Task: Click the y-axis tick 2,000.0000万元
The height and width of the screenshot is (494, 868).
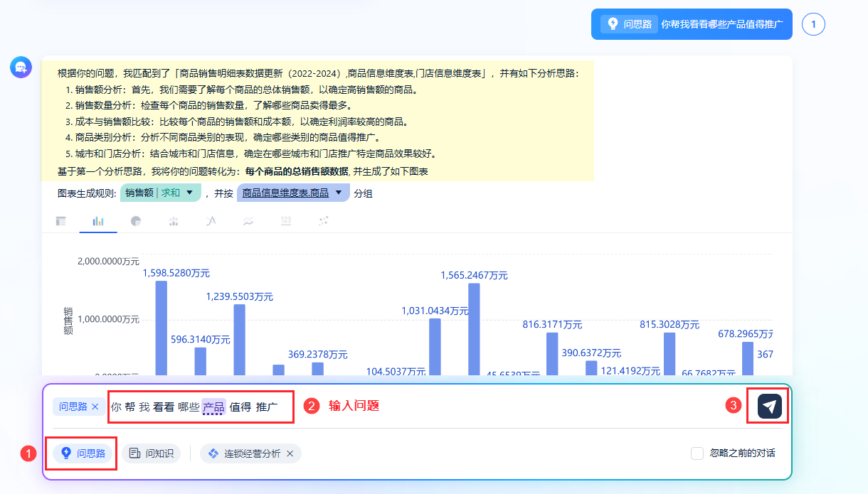Action: click(x=108, y=262)
